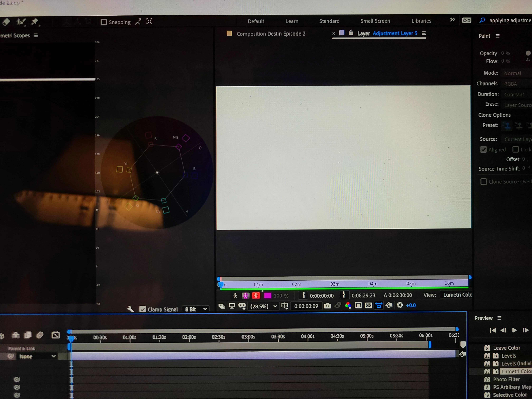Open the mask and shape path visibility goggles
This screenshot has height=399, width=532.
coord(242,306)
